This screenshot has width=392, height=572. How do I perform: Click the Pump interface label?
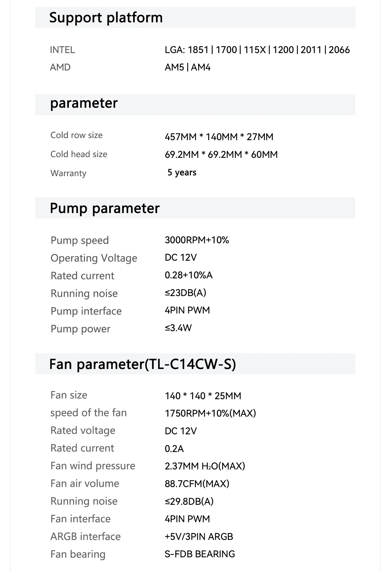[x=86, y=311]
